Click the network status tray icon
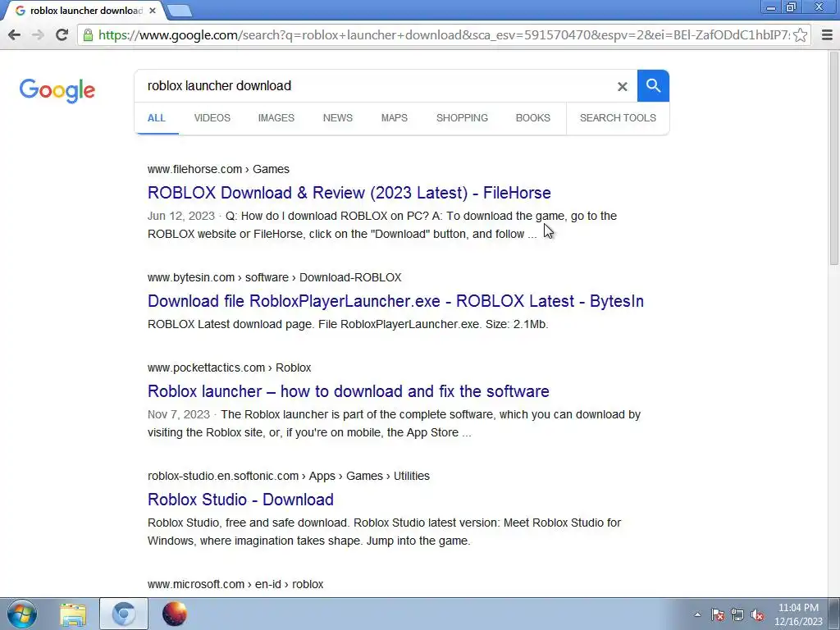Screen dimensions: 840x630 click(x=737, y=614)
